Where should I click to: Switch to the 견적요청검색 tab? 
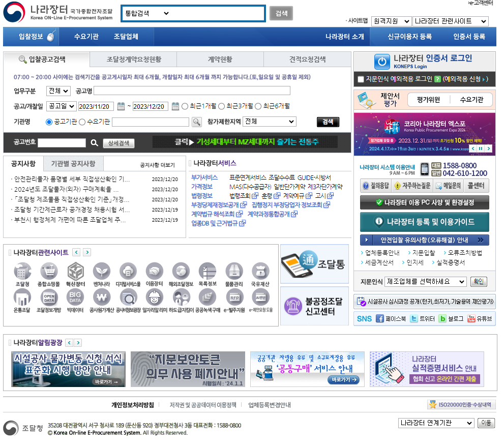pyautogui.click(x=307, y=59)
